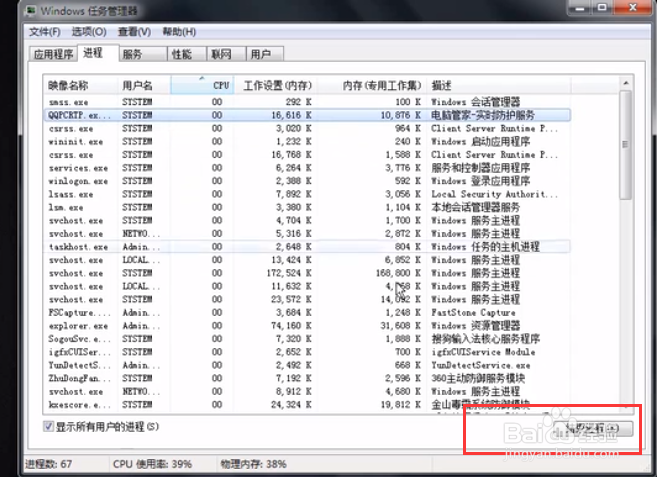
Task: Click the process list scroll up arrow
Action: [626, 83]
